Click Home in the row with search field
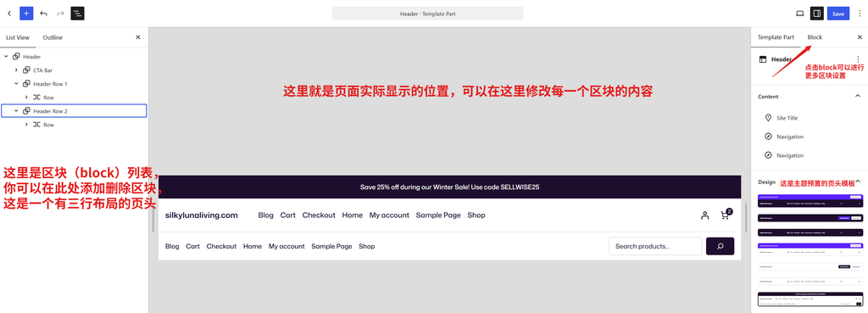The image size is (868, 313). (x=253, y=247)
